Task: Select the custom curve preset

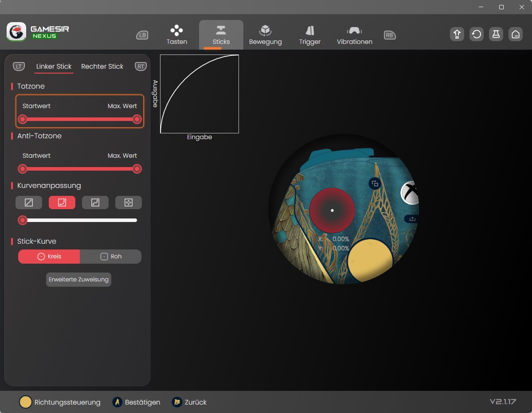Action: point(129,203)
